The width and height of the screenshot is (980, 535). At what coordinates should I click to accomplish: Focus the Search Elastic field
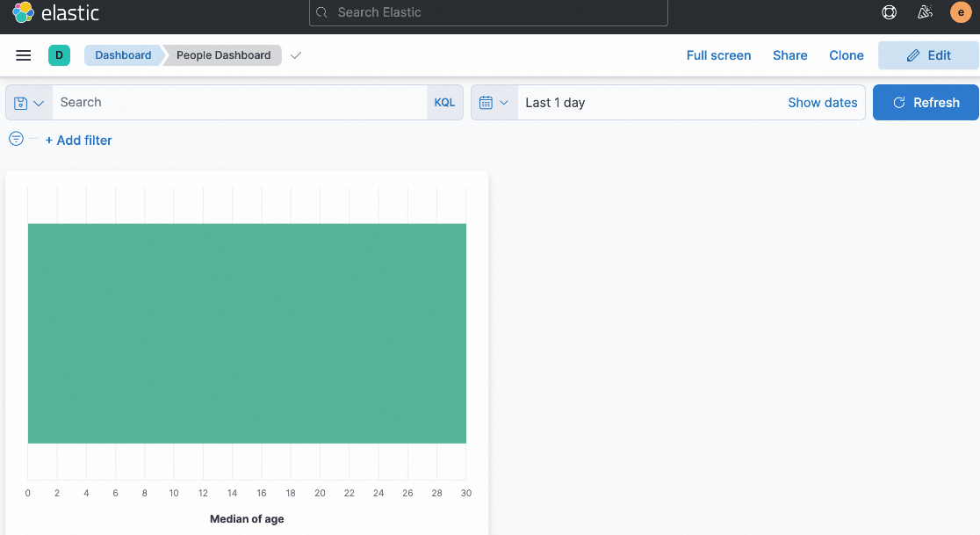click(x=488, y=12)
